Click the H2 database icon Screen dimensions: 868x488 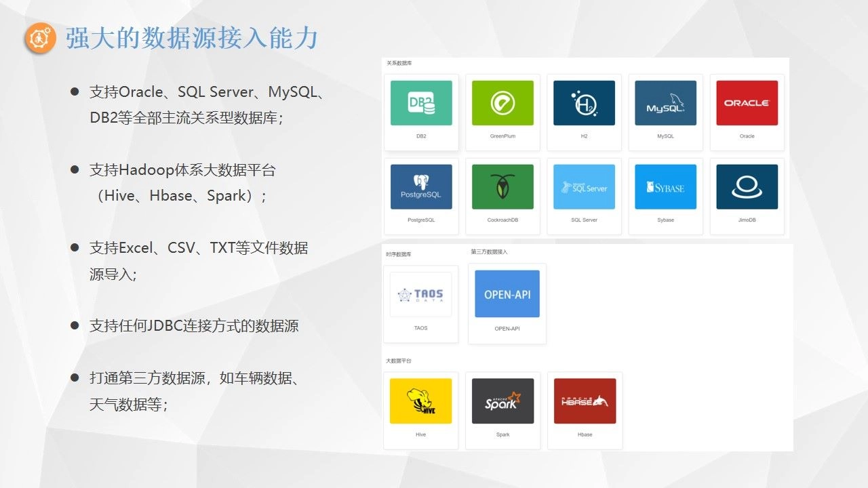(x=584, y=103)
